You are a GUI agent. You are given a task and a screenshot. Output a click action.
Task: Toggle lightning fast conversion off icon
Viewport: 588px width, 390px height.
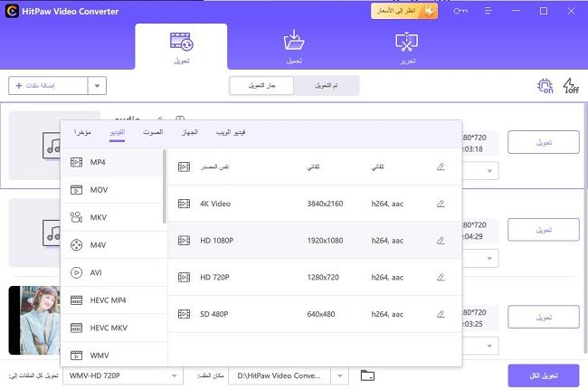(571, 86)
